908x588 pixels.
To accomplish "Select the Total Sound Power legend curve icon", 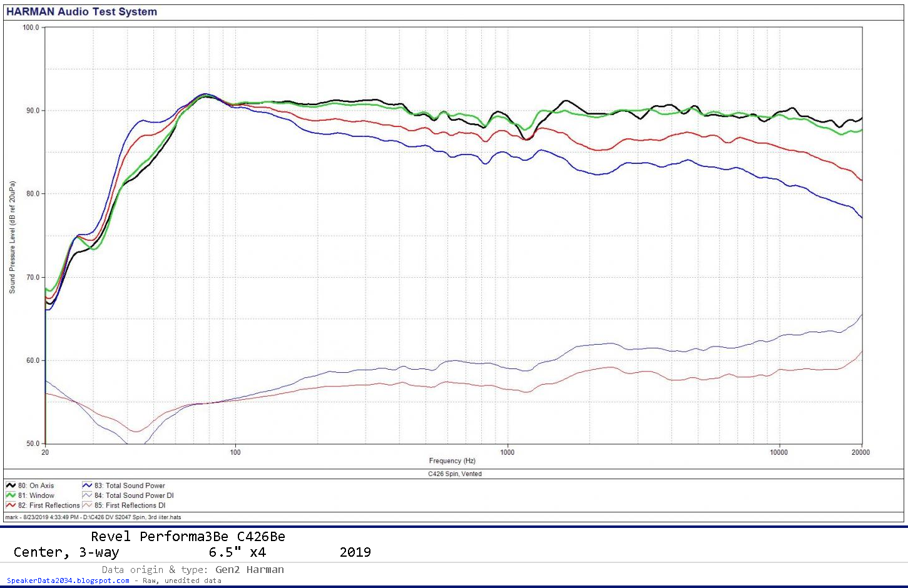I will tap(86, 485).
